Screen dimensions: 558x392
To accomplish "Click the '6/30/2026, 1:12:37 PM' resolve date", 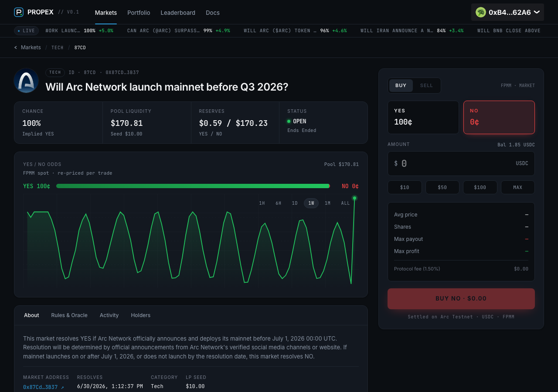I will (x=110, y=386).
